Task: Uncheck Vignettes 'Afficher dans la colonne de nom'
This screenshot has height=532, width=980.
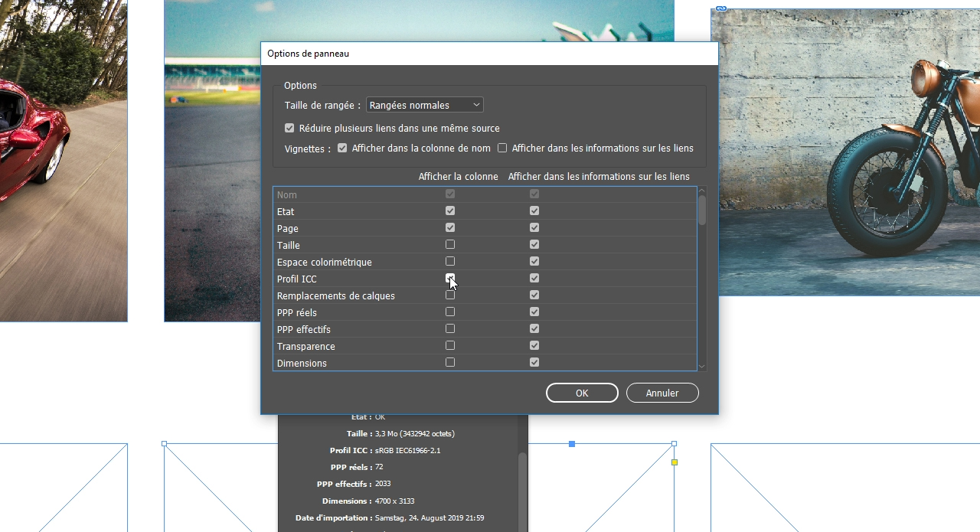Action: [342, 149]
